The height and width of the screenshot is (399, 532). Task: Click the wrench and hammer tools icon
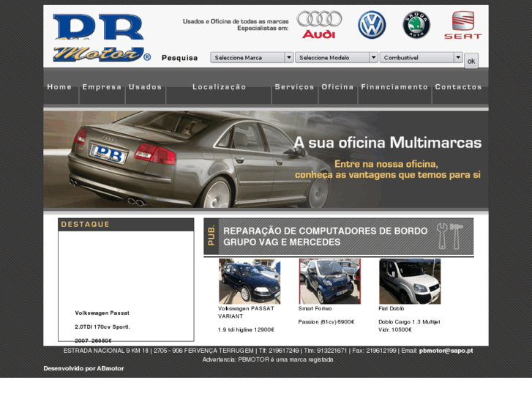click(x=449, y=236)
